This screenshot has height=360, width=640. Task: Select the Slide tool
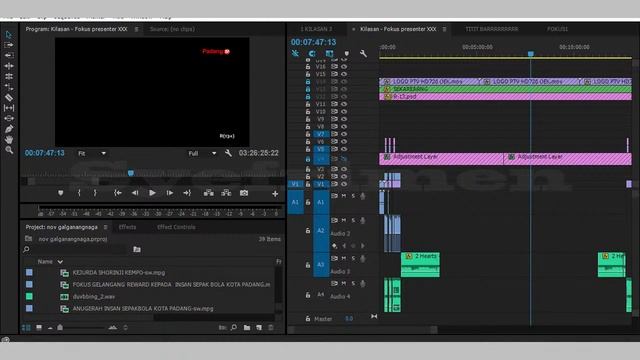coord(9,118)
